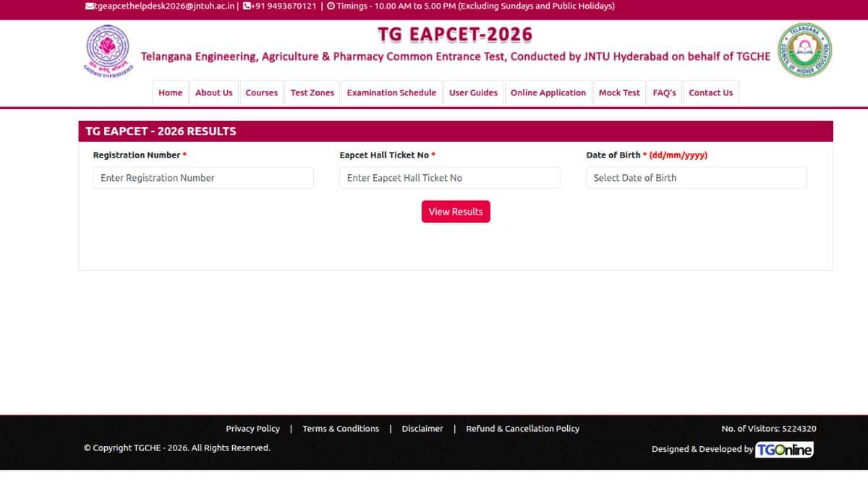The image size is (868, 488).
Task: Click the clock icon before Timings
Action: [331, 6]
